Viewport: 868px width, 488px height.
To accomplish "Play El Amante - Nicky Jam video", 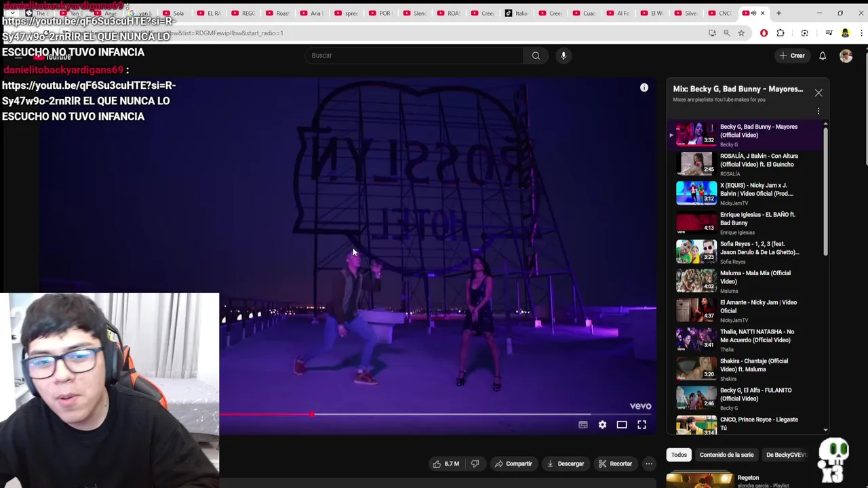I will click(746, 310).
